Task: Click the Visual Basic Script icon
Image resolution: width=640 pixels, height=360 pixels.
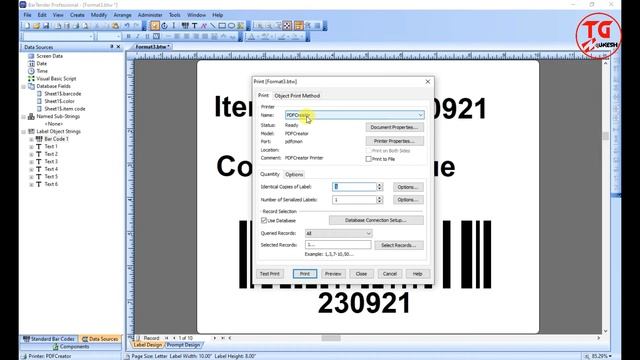Action: [x=31, y=78]
